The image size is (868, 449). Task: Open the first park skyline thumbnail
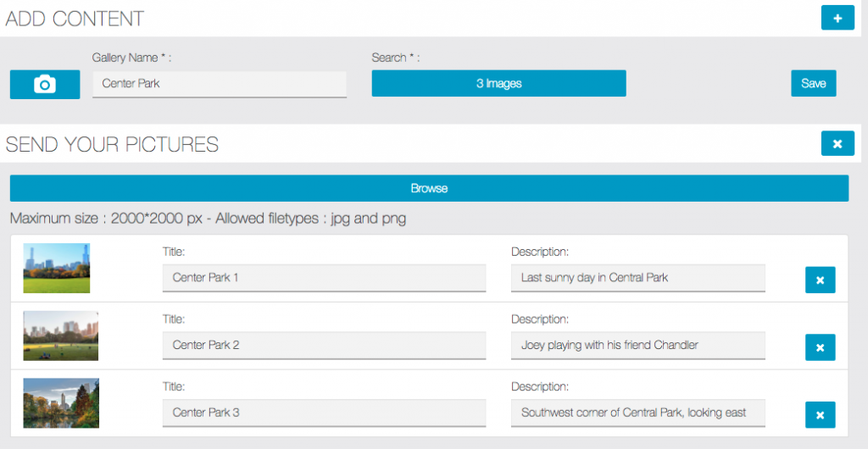pyautogui.click(x=57, y=269)
